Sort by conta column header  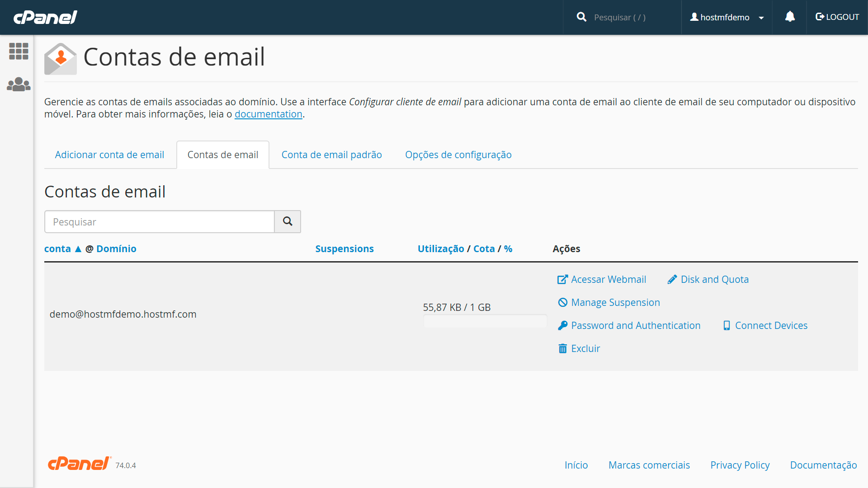[57, 249]
